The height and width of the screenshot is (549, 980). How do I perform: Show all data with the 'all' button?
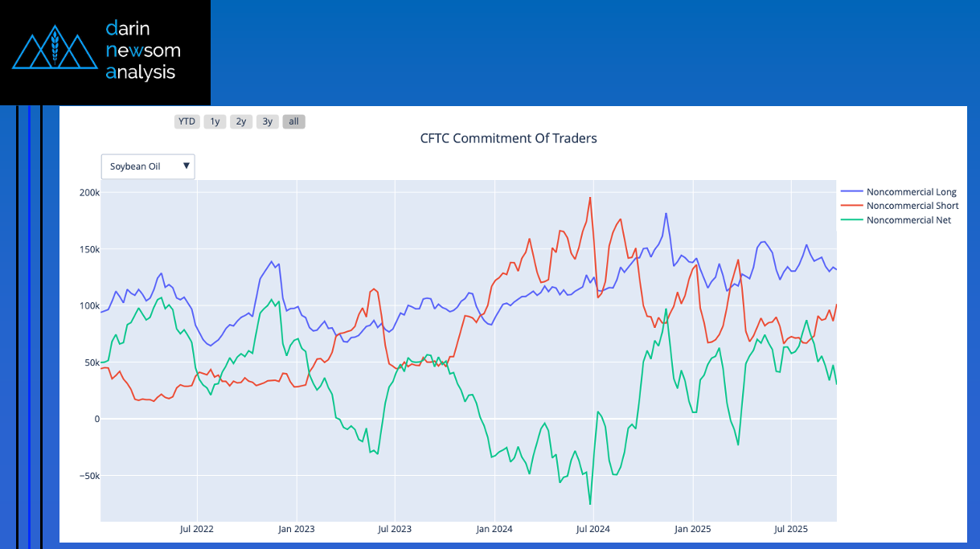pyautogui.click(x=293, y=121)
